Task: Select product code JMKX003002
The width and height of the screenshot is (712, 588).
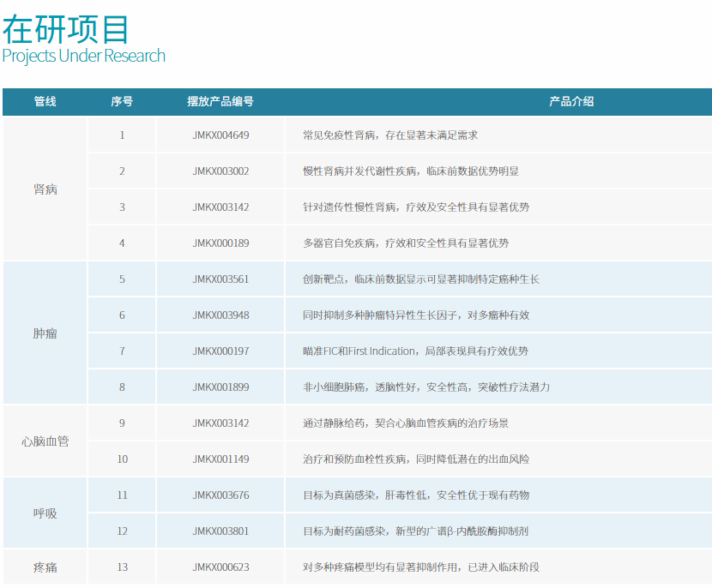Action: (220, 171)
